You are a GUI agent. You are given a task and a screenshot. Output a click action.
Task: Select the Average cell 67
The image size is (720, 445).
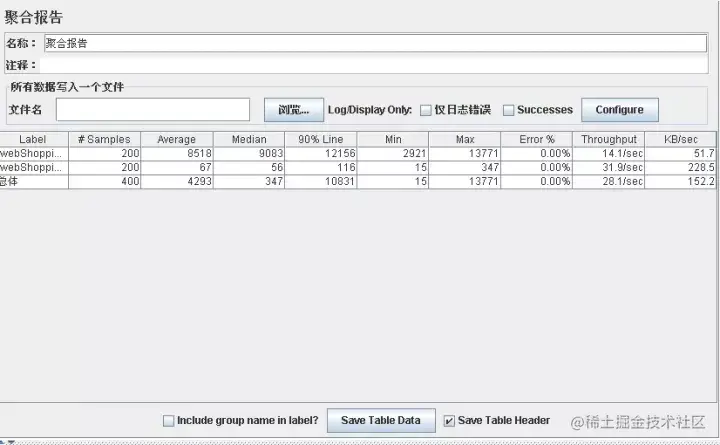177,168
